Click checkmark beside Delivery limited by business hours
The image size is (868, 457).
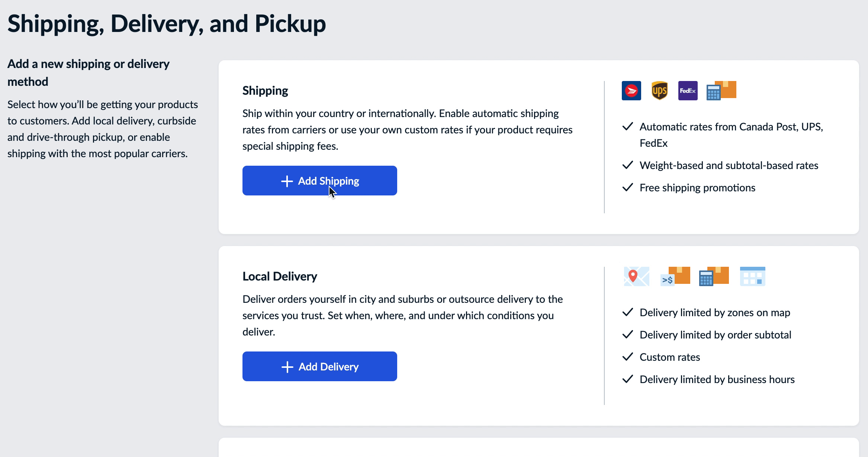coord(628,379)
